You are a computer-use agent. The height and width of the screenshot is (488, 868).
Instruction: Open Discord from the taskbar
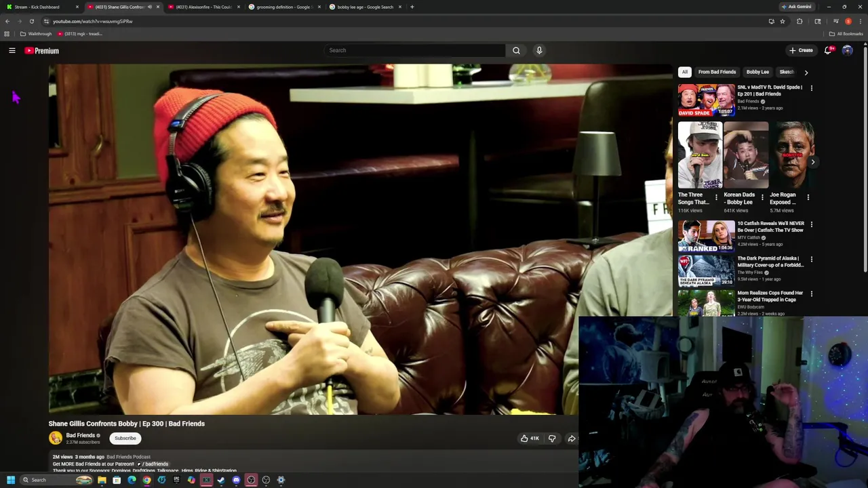(236, 480)
